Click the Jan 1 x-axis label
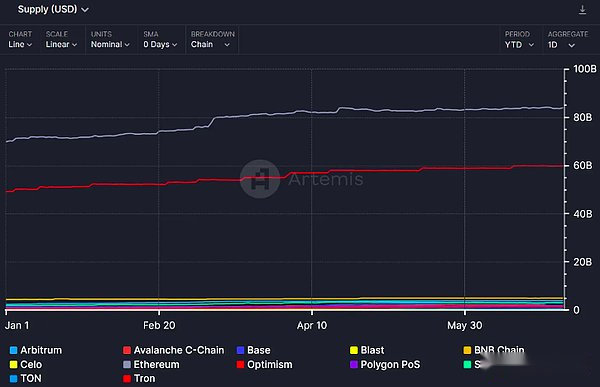This screenshot has width=600, height=387. tap(17, 325)
